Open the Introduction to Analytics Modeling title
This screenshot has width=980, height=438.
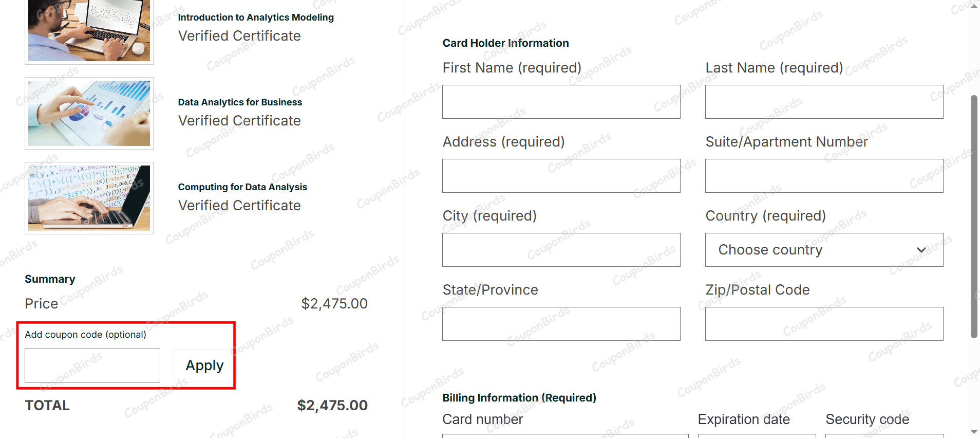pyautogui.click(x=256, y=17)
